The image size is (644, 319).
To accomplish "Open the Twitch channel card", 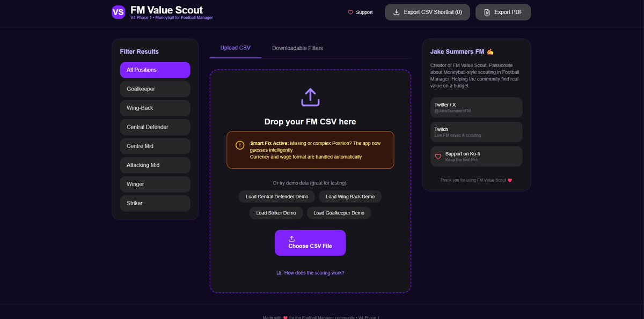I will (476, 132).
